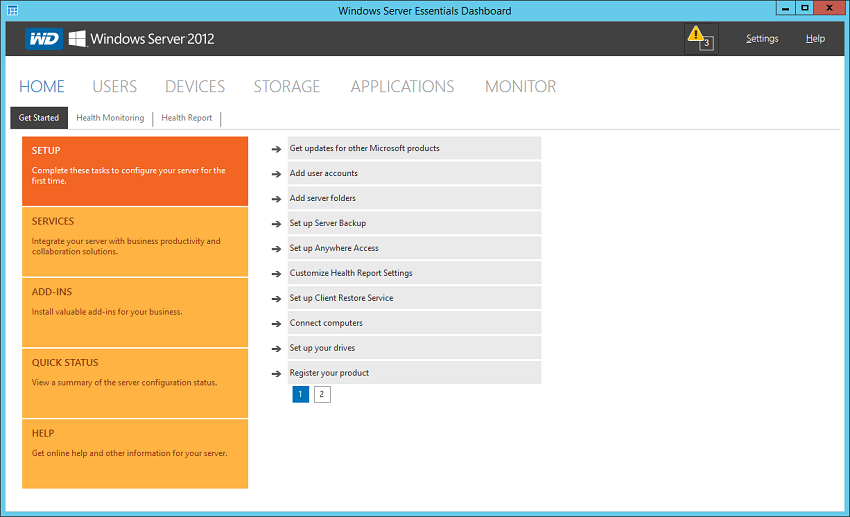Select the ADD-INS category tile
The width and height of the screenshot is (850, 517).
coord(135,313)
